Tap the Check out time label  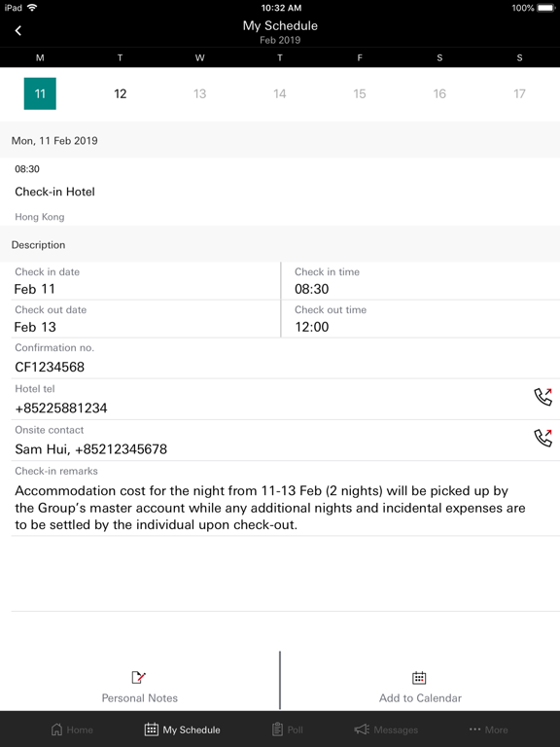(x=331, y=309)
